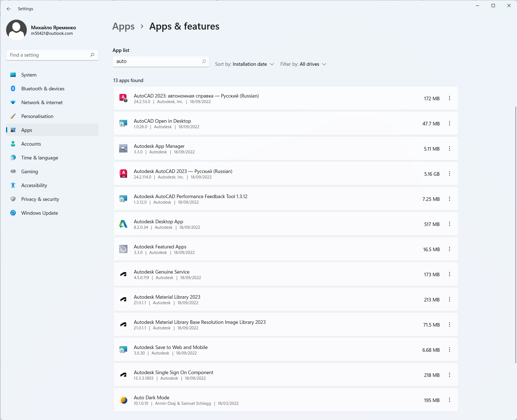The height and width of the screenshot is (420, 517).
Task: Open Bluetooth & devices settings
Action: click(52, 89)
